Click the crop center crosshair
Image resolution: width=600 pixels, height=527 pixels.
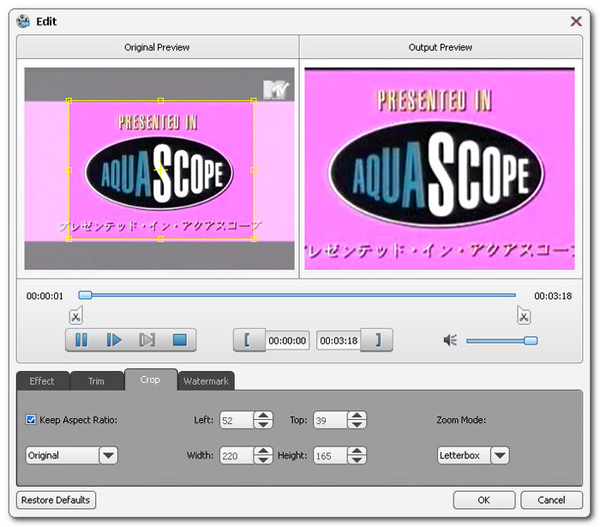(161, 170)
